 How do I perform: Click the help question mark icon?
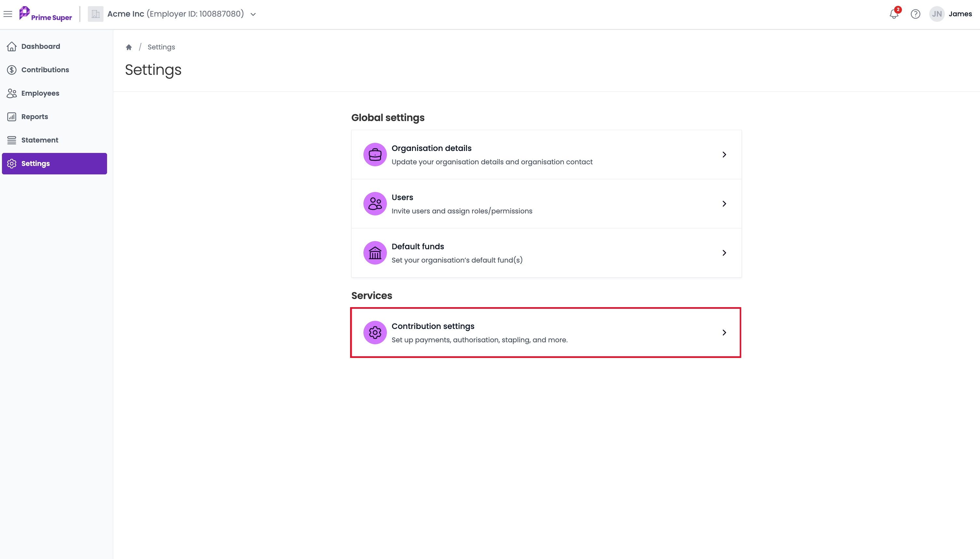point(916,14)
